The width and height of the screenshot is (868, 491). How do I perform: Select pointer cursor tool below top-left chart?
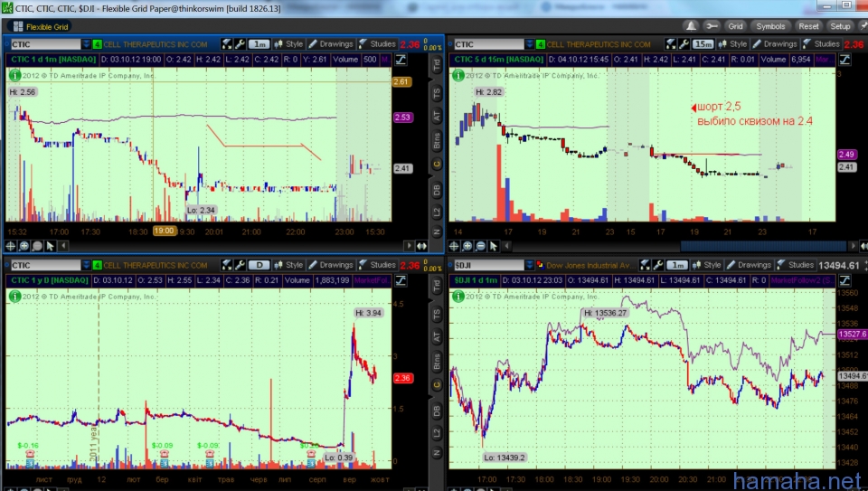pyautogui.click(x=51, y=246)
